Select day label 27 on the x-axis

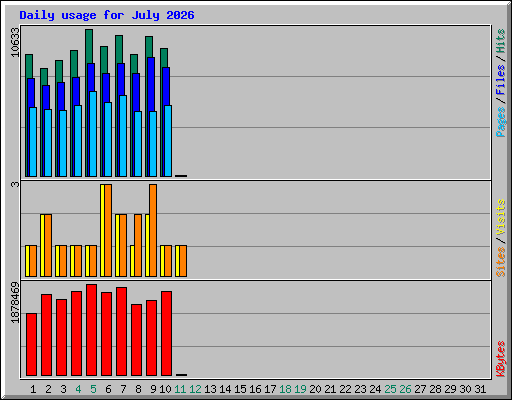[x=420, y=389]
